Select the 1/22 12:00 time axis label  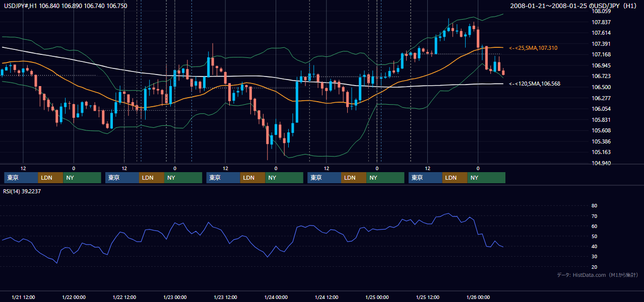click(124, 297)
